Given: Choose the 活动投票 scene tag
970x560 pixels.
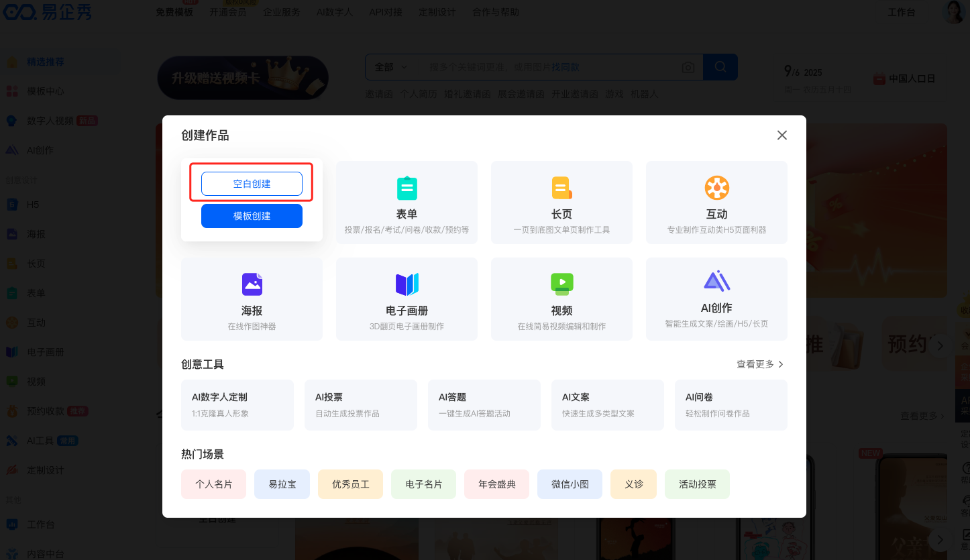Looking at the screenshot, I should pos(697,484).
